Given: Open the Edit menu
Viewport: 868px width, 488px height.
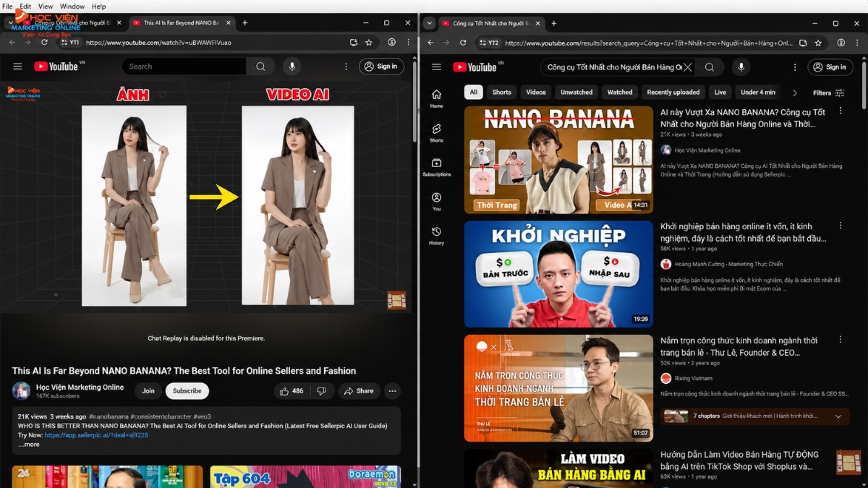Looking at the screenshot, I should 25,6.
